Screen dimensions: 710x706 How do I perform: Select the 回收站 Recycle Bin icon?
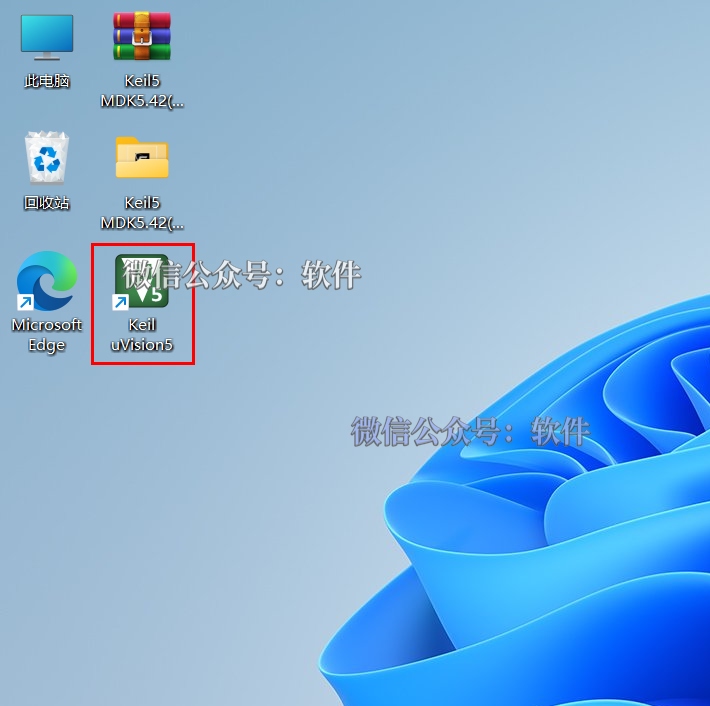pos(47,157)
